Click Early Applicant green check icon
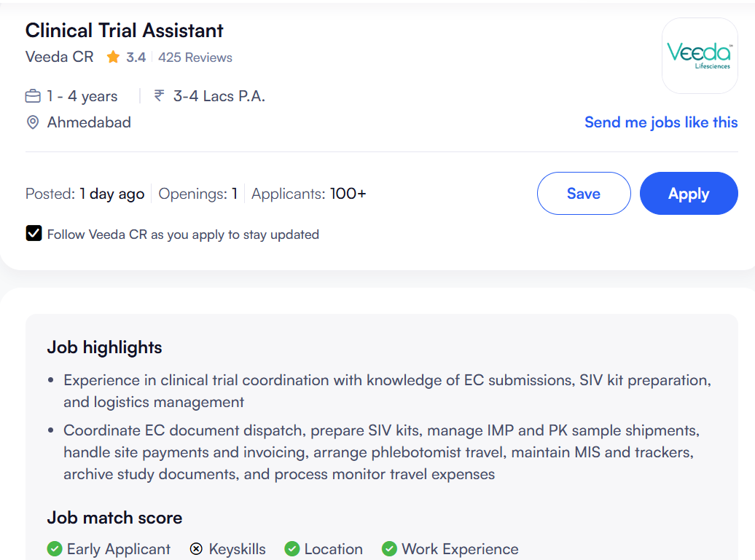The height and width of the screenshot is (560, 755). tap(55, 549)
